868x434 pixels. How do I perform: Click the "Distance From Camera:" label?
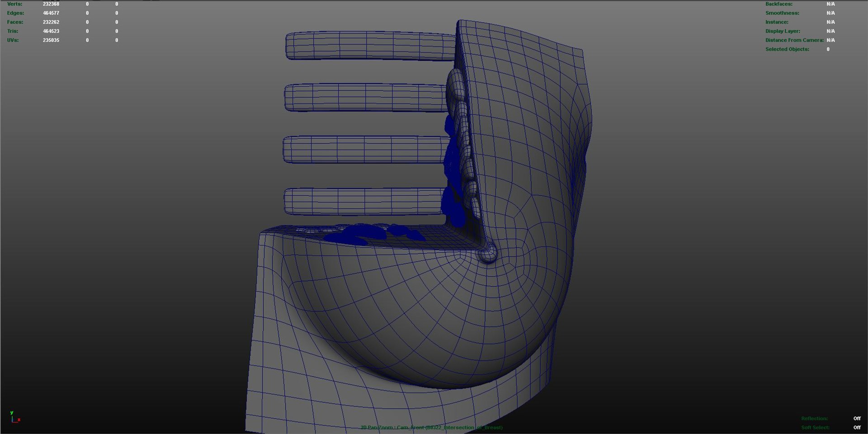click(x=794, y=40)
